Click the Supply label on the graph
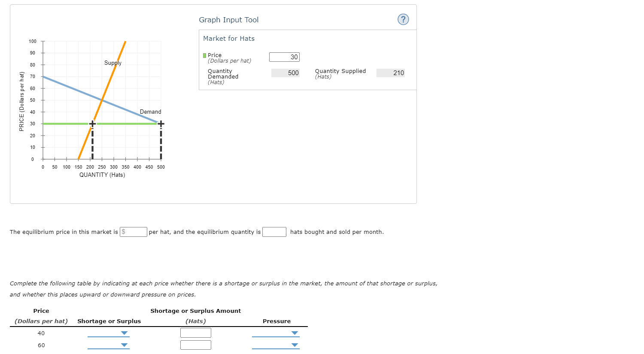Image resolution: width=644 pixels, height=354 pixels. pos(112,63)
